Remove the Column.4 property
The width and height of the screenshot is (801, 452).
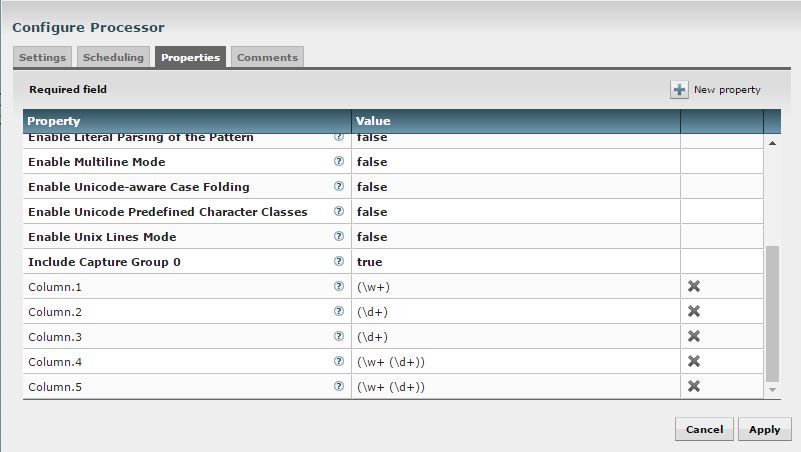[x=694, y=362]
